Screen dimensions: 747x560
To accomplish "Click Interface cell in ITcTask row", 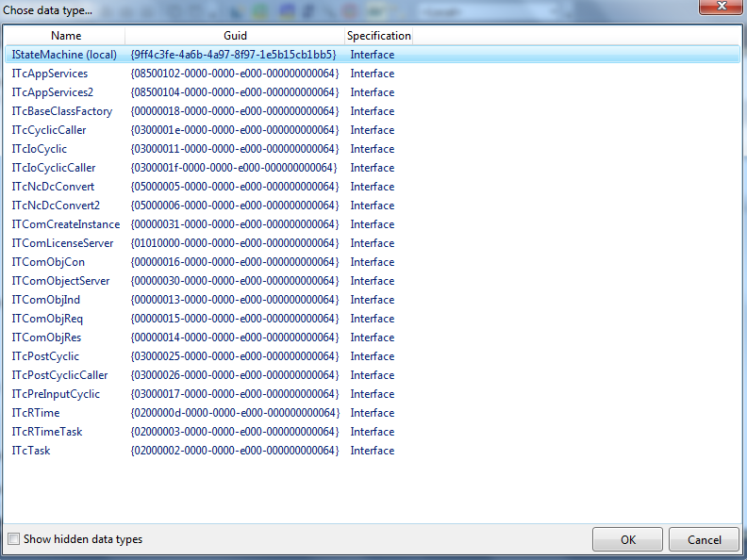I will (x=372, y=451).
